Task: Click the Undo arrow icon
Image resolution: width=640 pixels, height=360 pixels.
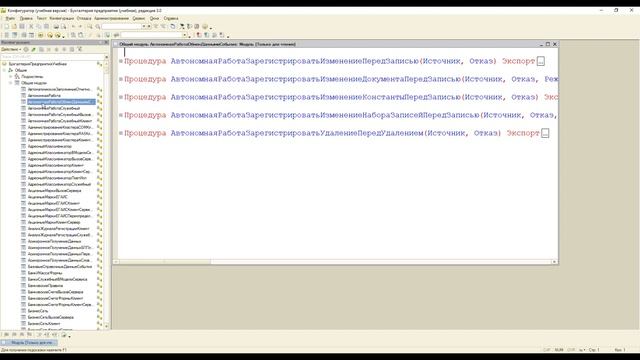Action: pyautogui.click(x=73, y=27)
